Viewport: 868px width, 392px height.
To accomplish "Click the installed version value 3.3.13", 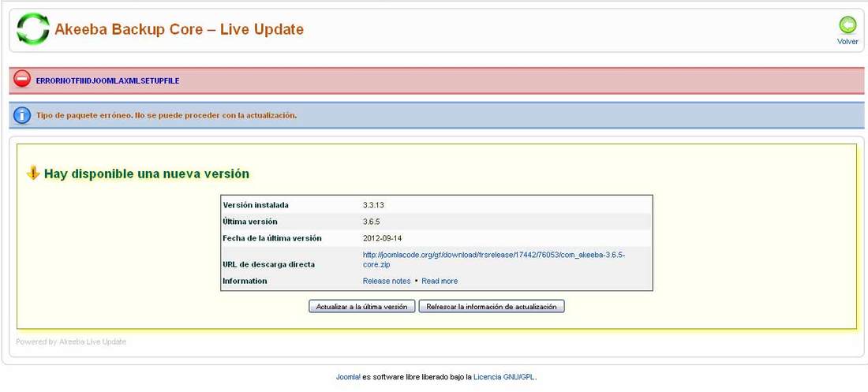I will click(x=373, y=205).
